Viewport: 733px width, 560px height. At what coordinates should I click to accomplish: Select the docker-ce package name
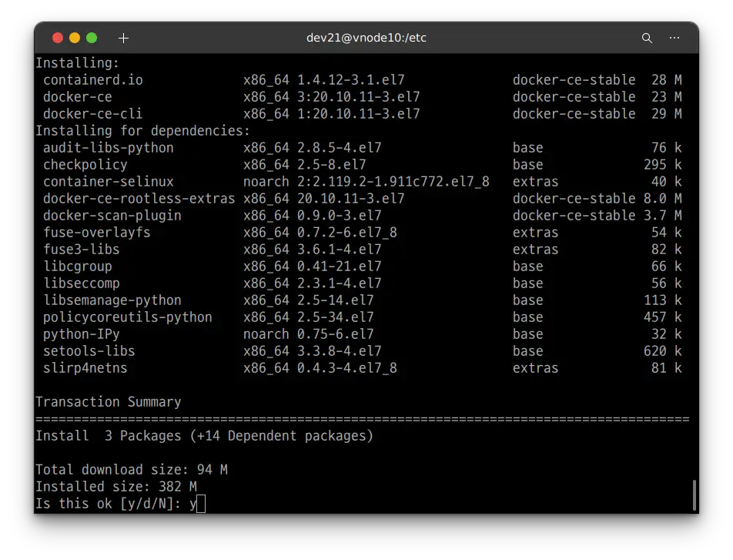(x=78, y=97)
